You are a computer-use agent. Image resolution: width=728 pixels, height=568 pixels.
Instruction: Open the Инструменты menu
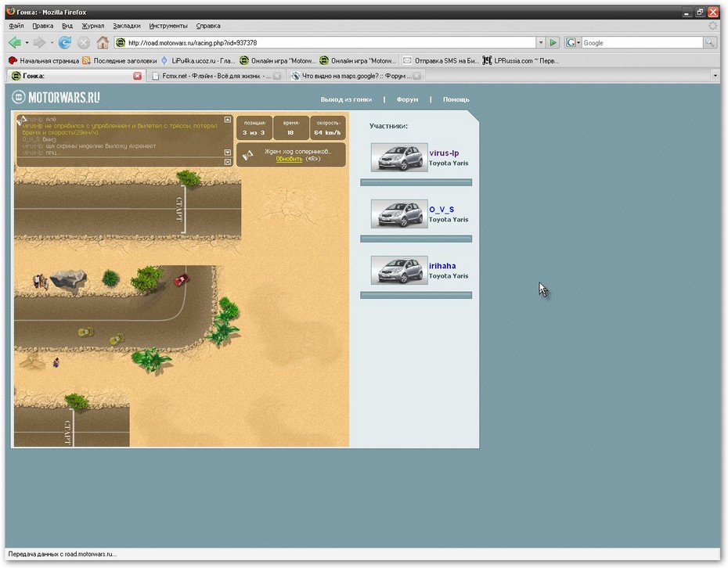coord(168,26)
